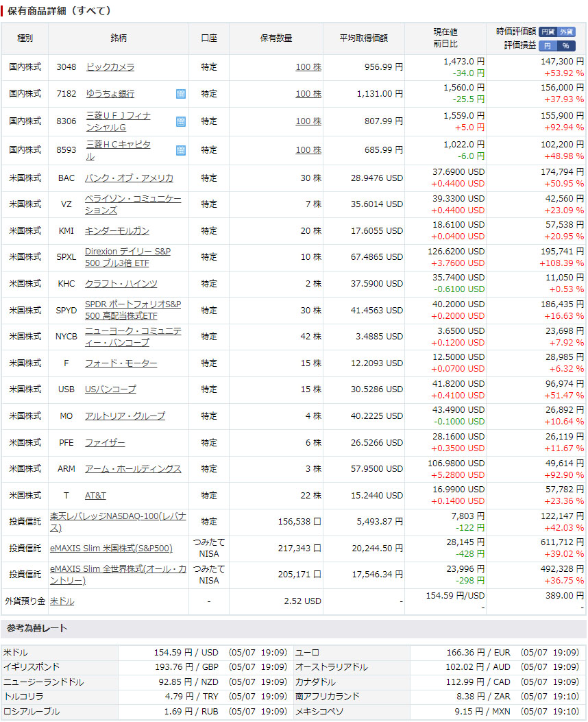Open the calendar icon for 三菱UFJフィナンシャルG
This screenshot has width=588, height=722.
181,121
